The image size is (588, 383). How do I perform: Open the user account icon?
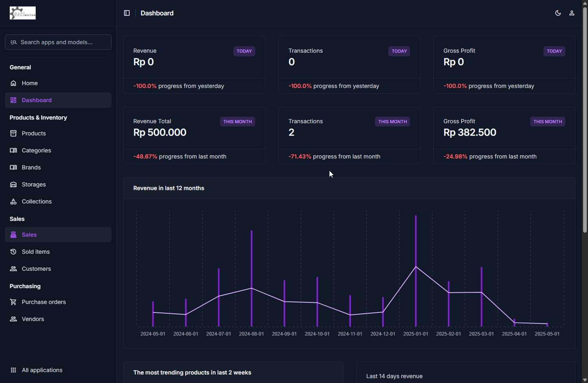pos(572,13)
